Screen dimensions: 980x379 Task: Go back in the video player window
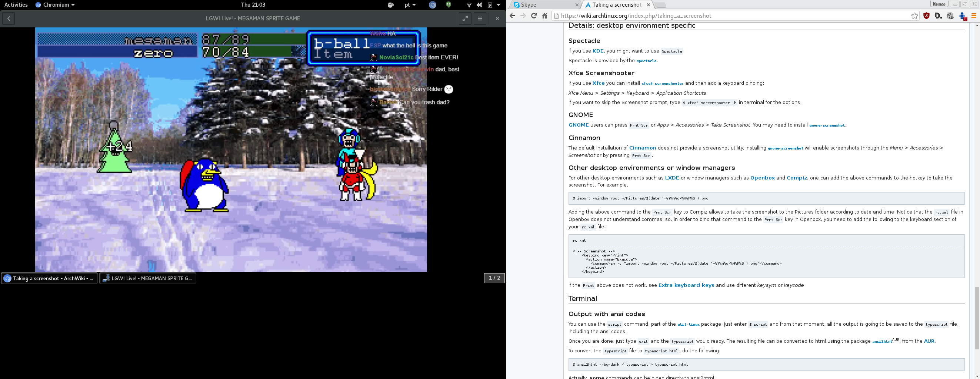pyautogui.click(x=9, y=18)
